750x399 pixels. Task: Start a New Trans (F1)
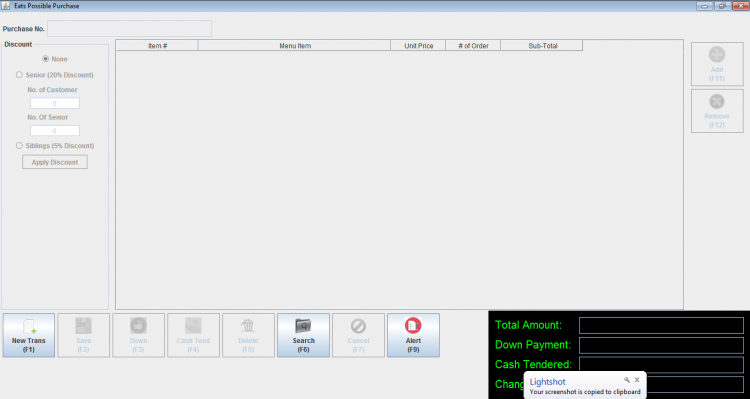click(29, 335)
